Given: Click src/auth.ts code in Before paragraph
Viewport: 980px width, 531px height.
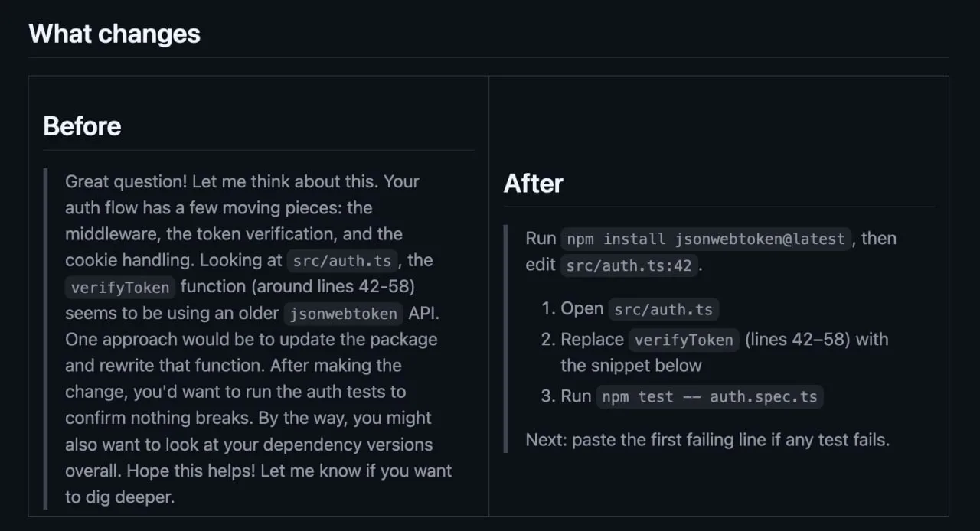Looking at the screenshot, I should point(343,261).
